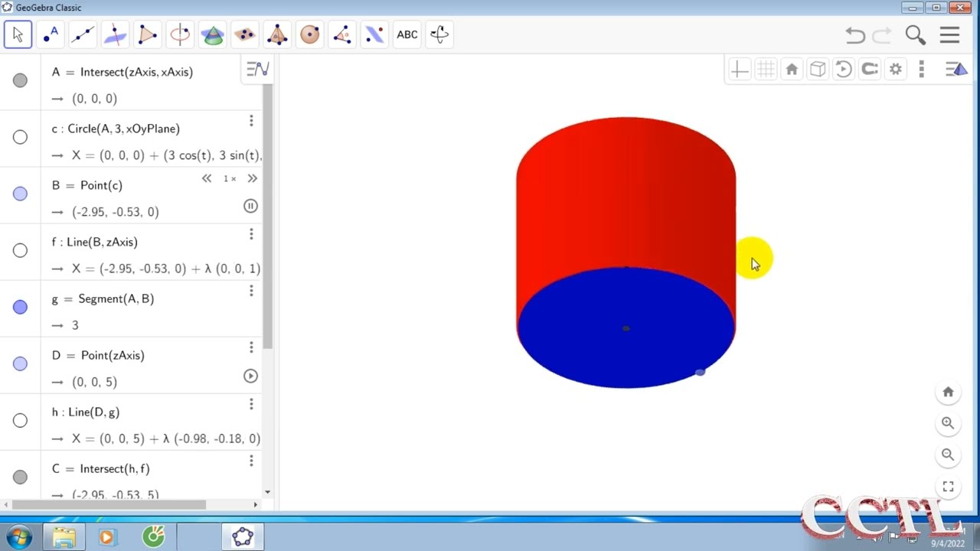Open style bar three-dot menu

922,70
